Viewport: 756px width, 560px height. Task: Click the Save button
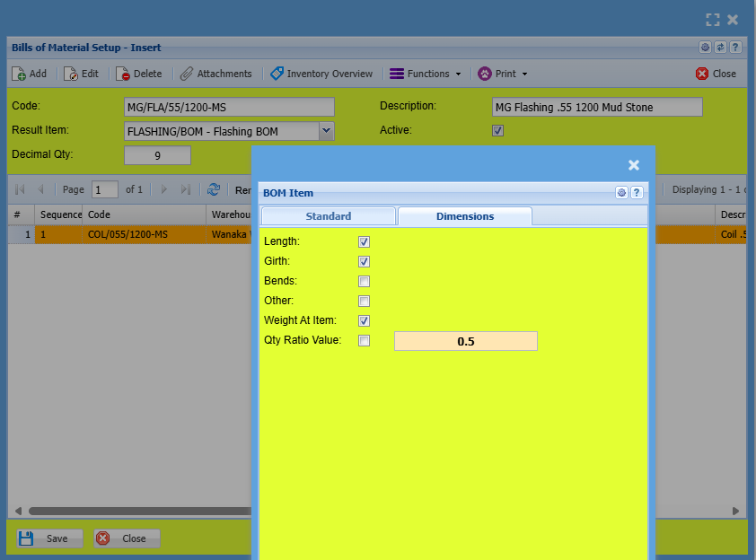tap(49, 538)
